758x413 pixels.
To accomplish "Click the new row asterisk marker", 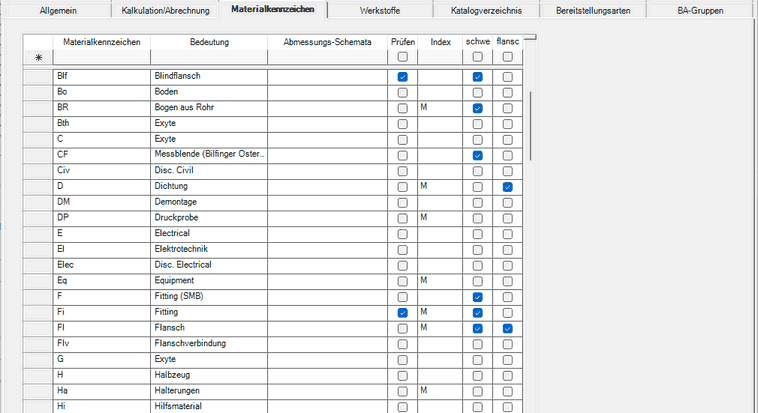I will click(37, 59).
